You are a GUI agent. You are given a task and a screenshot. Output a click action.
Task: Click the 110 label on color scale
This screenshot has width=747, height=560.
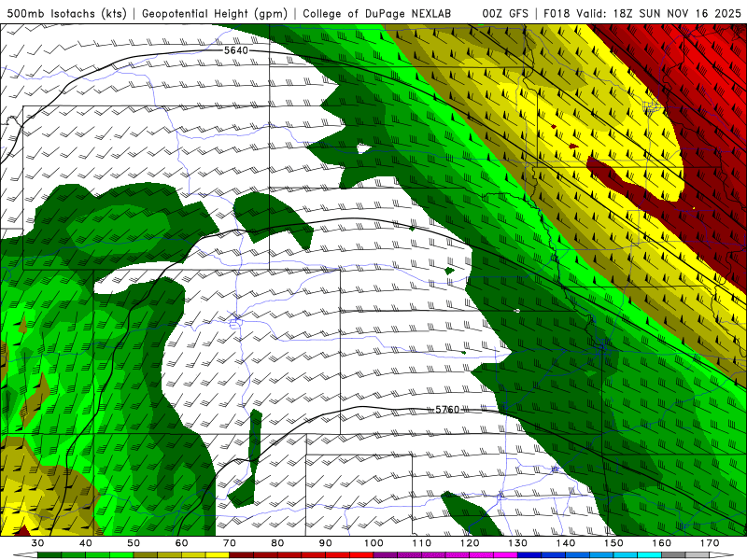422,543
